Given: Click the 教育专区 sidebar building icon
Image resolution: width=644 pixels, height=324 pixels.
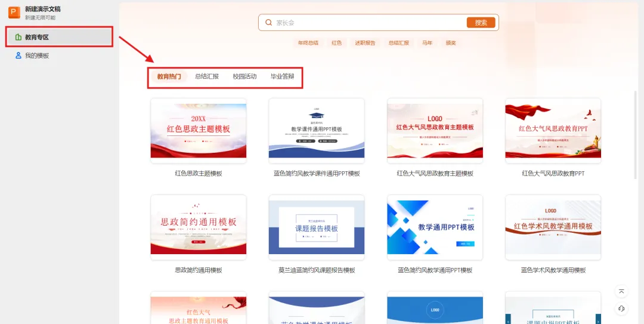Looking at the screenshot, I should [18, 38].
